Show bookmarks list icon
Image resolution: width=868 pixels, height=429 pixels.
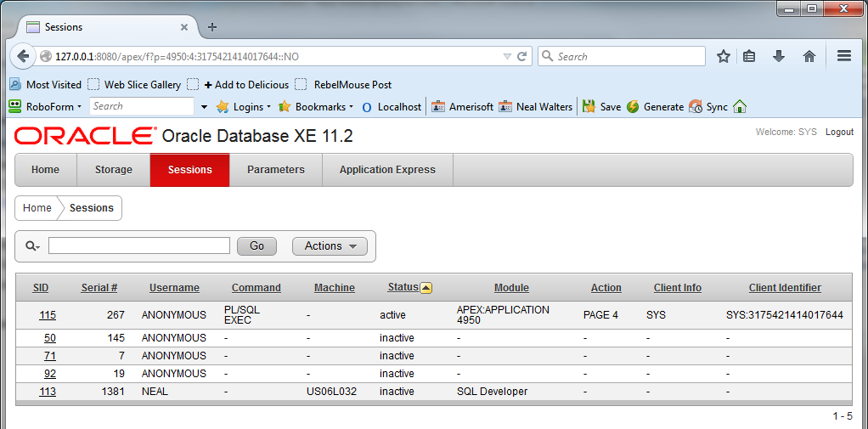pyautogui.click(x=749, y=56)
